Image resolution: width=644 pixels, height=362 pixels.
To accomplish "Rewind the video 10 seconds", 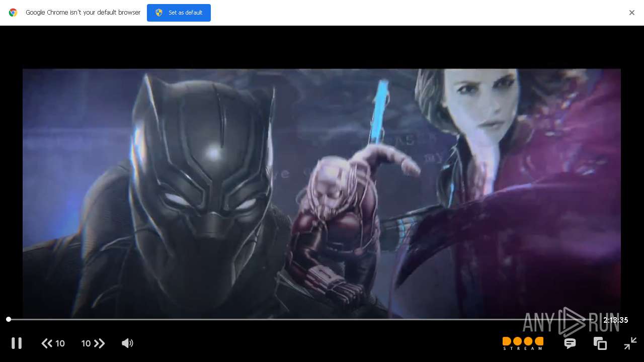I will [x=53, y=343].
